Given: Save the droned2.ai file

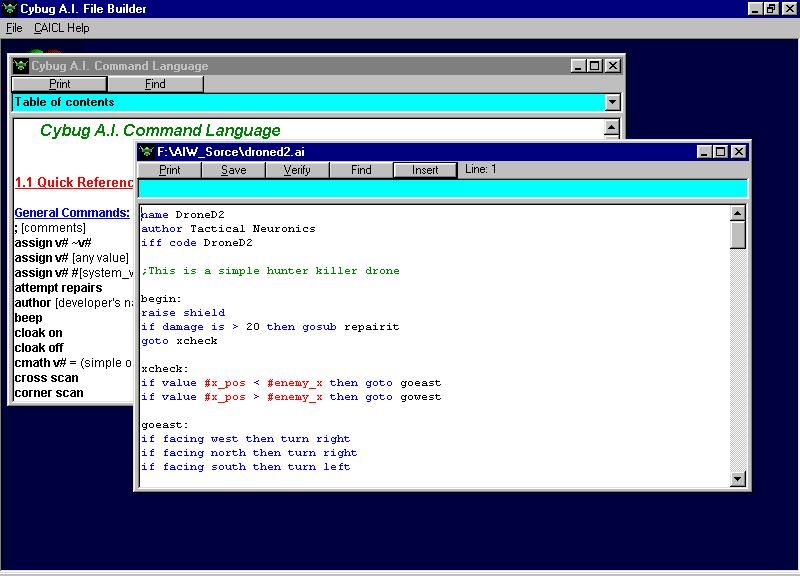Looking at the screenshot, I should tap(233, 170).
